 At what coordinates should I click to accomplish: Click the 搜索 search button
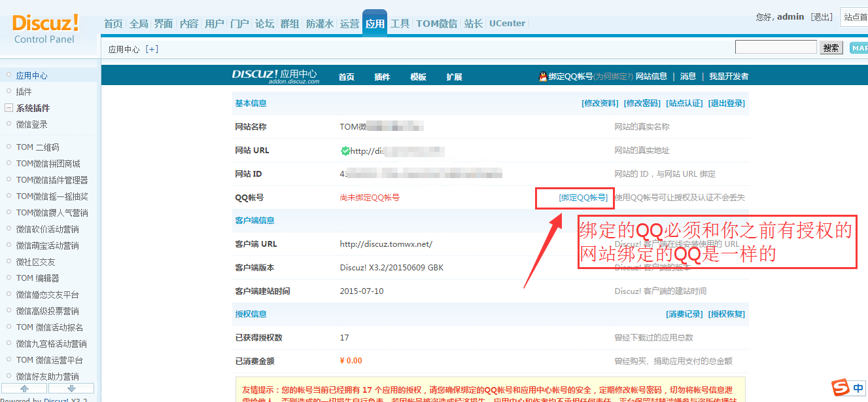click(831, 48)
